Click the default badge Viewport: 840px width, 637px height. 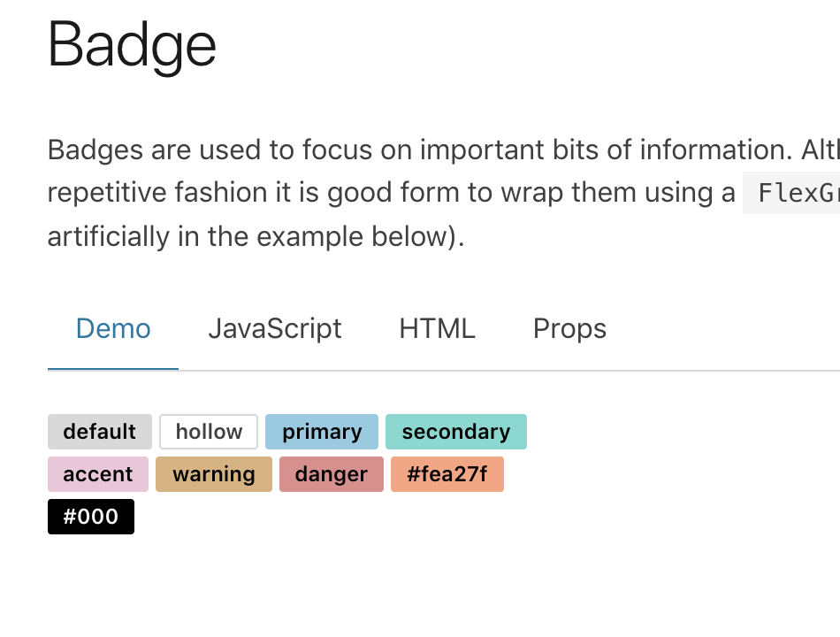click(x=99, y=432)
